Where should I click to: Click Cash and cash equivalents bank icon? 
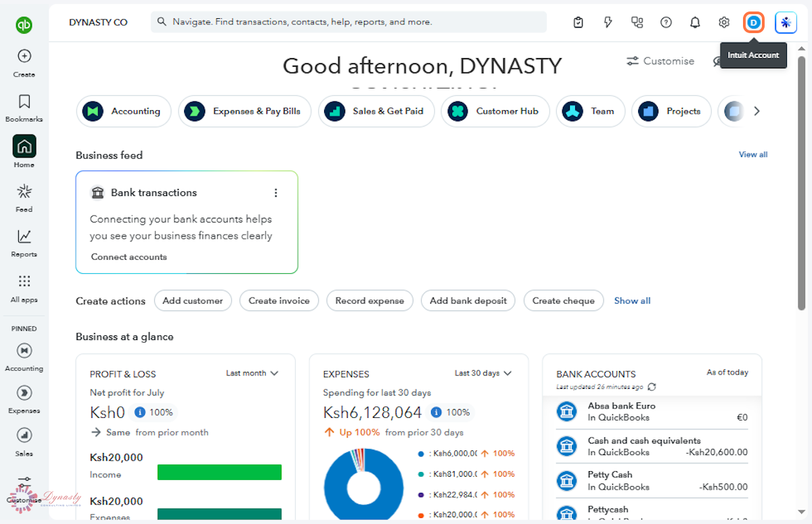click(x=566, y=446)
